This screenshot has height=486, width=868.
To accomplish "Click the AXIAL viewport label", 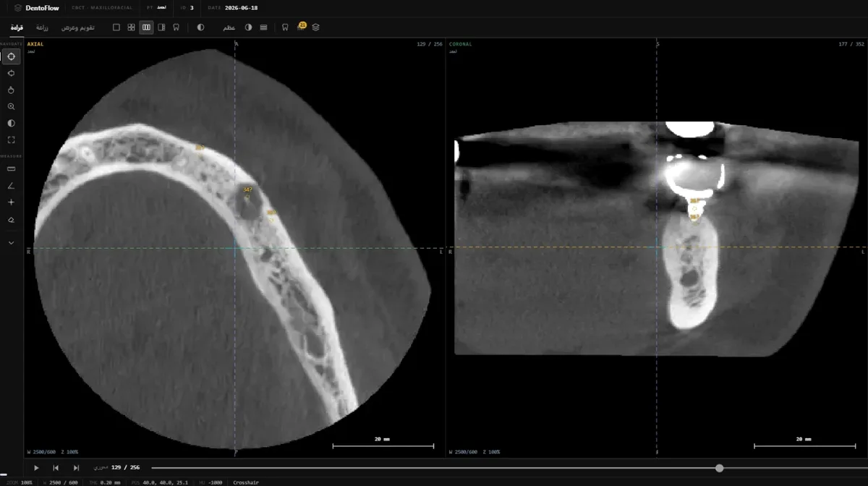I will pos(35,44).
